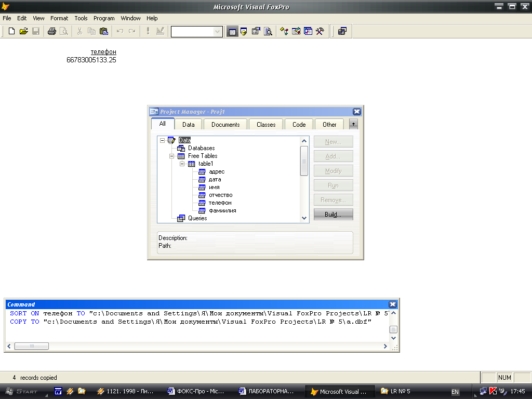532x399 pixels.
Task: Switch to the Code tab
Action: tap(299, 125)
